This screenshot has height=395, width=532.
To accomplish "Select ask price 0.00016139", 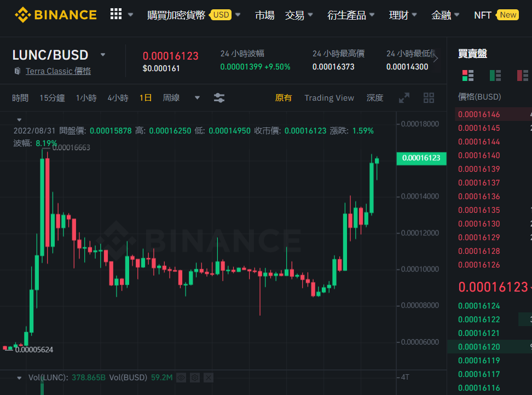I will point(479,169).
